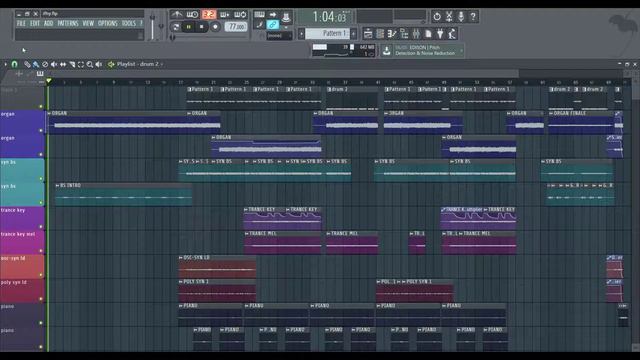640x360 pixels.
Task: Open the global snap (none) dropdown
Action: pos(279,36)
